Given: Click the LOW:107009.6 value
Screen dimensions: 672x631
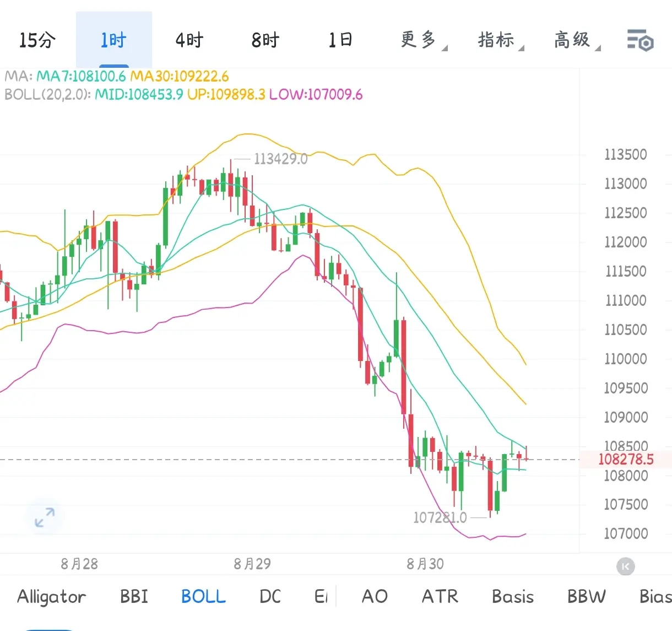Looking at the screenshot, I should point(316,94).
